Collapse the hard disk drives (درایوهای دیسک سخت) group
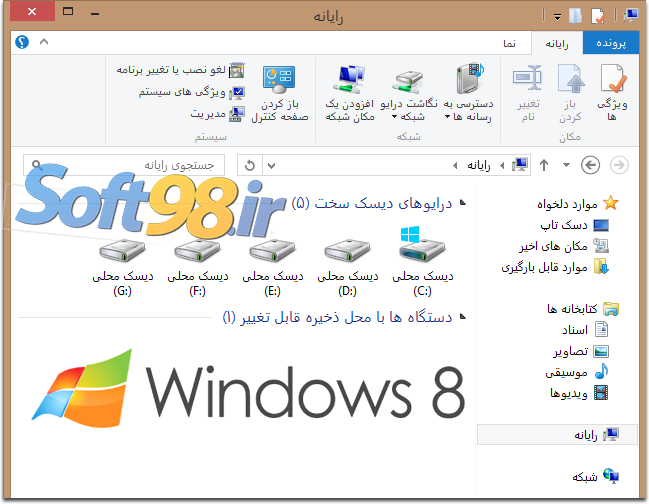Image resolution: width=649 pixels, height=504 pixels. pyautogui.click(x=463, y=203)
